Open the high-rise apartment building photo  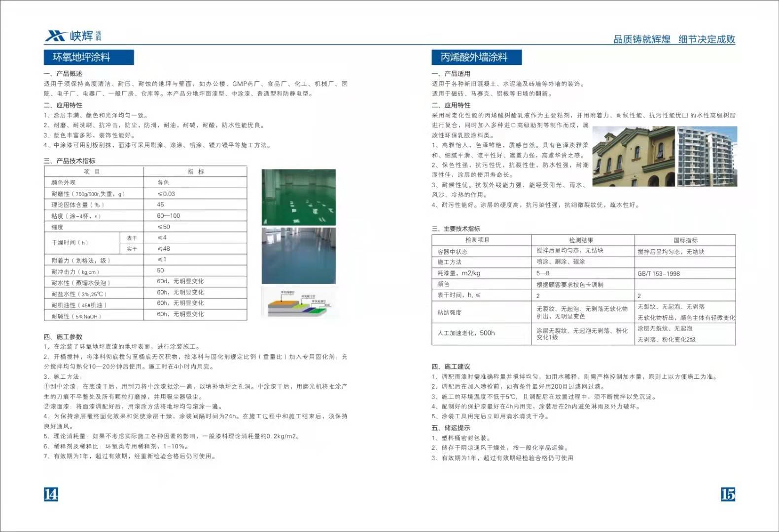pos(707,156)
